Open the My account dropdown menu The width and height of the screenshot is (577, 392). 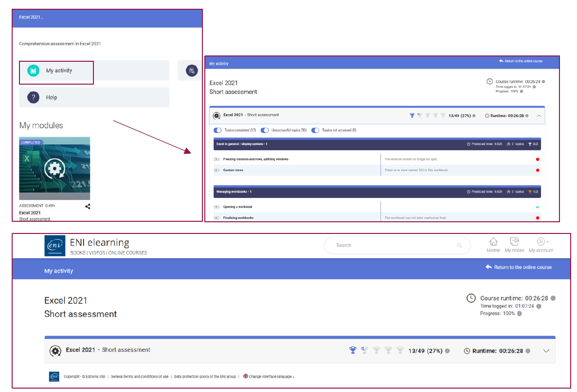541,245
